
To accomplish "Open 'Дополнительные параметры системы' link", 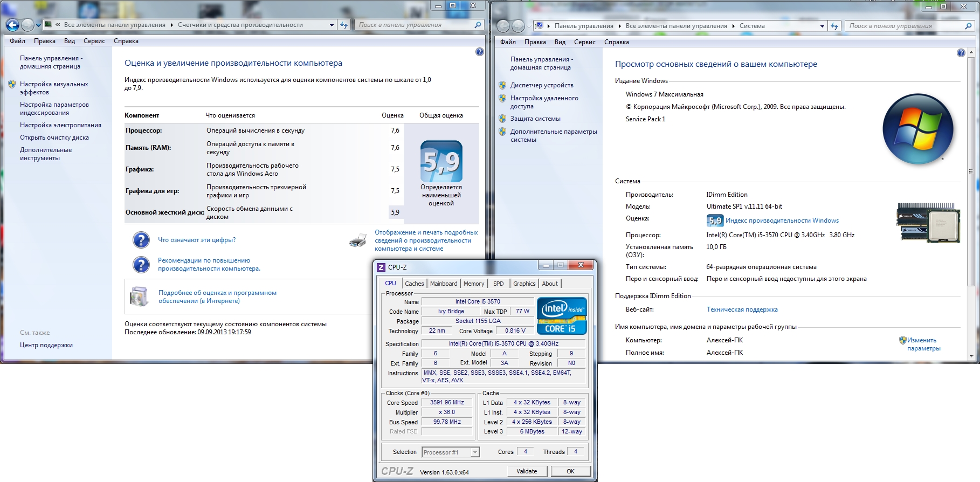I will point(554,135).
